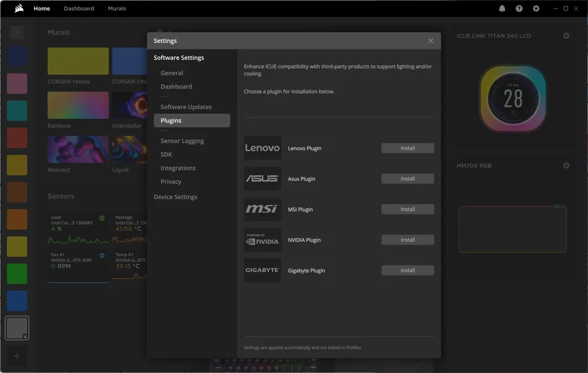Image resolution: width=588 pixels, height=373 pixels.
Task: Click the Corsair sails logo
Action: pos(19,8)
